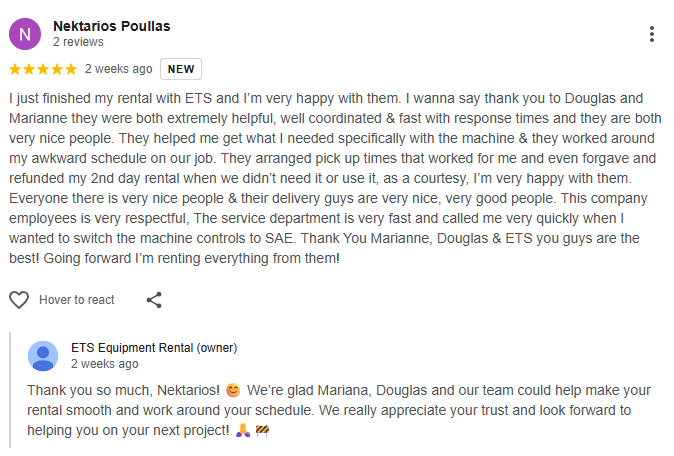The height and width of the screenshot is (456, 674).
Task: Click the construction barrier emoji in the reply
Action: (263, 431)
